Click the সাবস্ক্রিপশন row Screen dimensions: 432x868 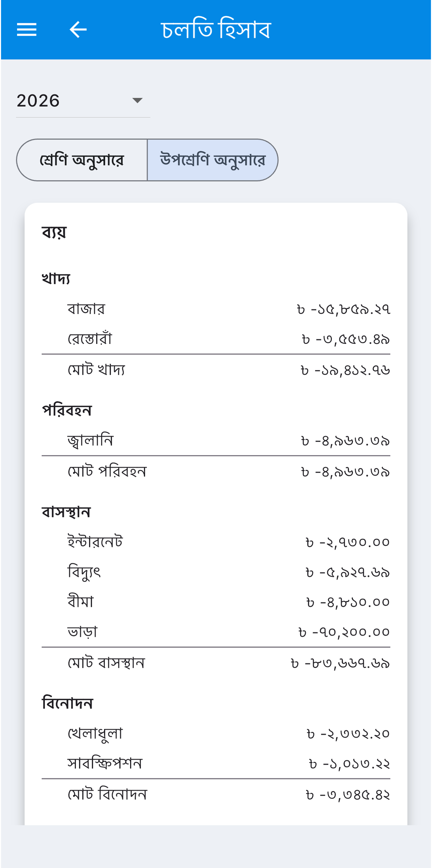[216, 764]
